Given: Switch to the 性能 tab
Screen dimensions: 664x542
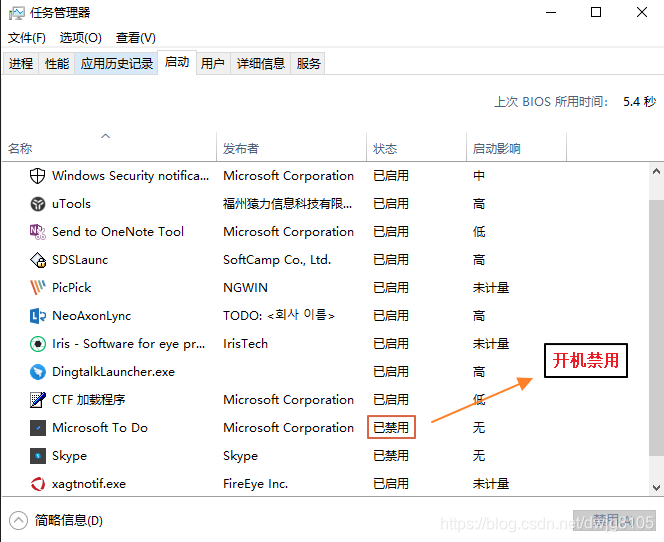Looking at the screenshot, I should click(57, 64).
